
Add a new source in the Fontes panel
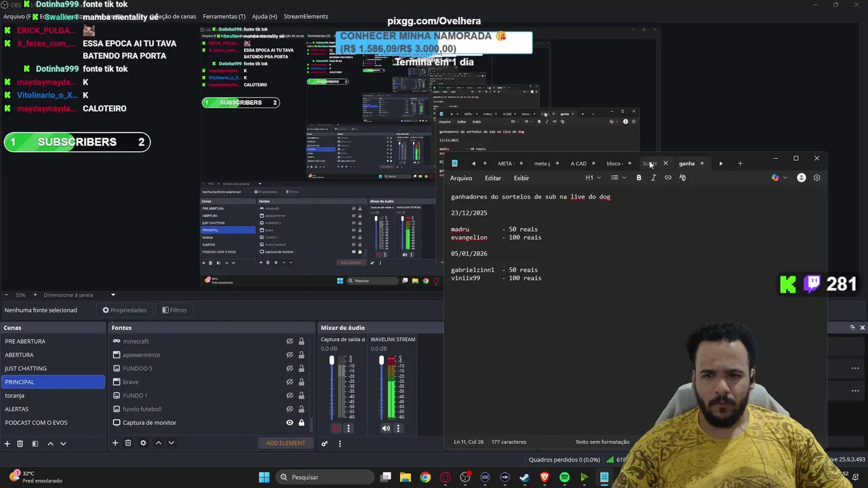point(115,443)
